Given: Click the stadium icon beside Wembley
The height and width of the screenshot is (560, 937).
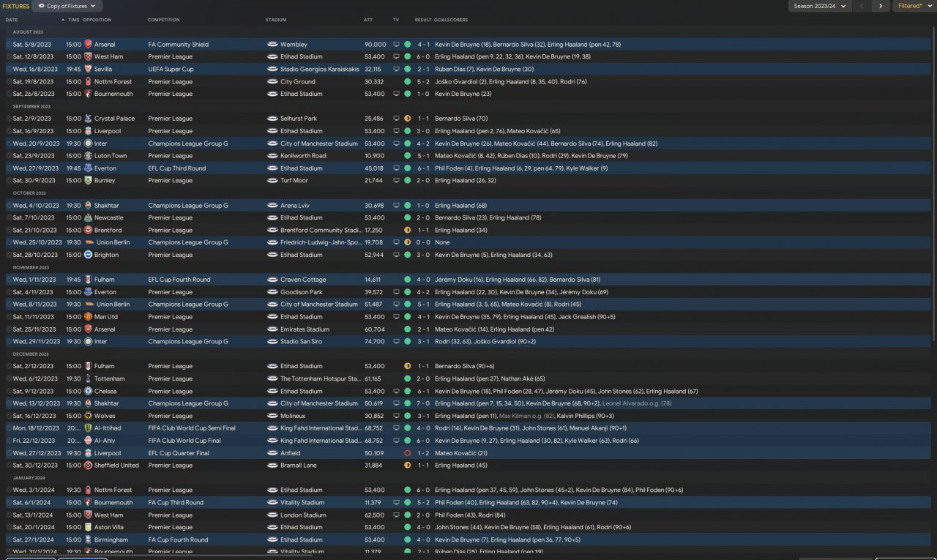Looking at the screenshot, I should 272,45.
